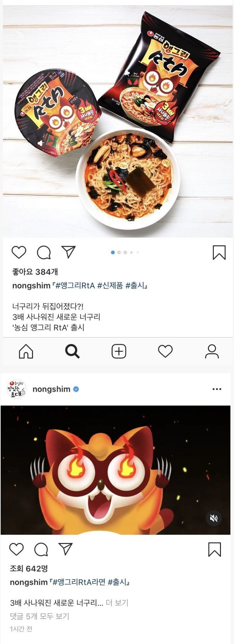Save the raccoon video with bookmark icon

tap(214, 549)
